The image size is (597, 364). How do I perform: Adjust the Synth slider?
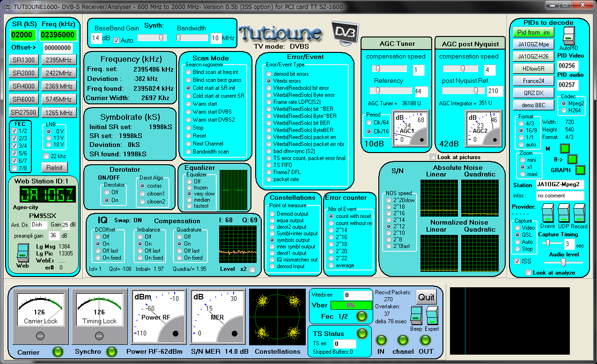(152, 38)
